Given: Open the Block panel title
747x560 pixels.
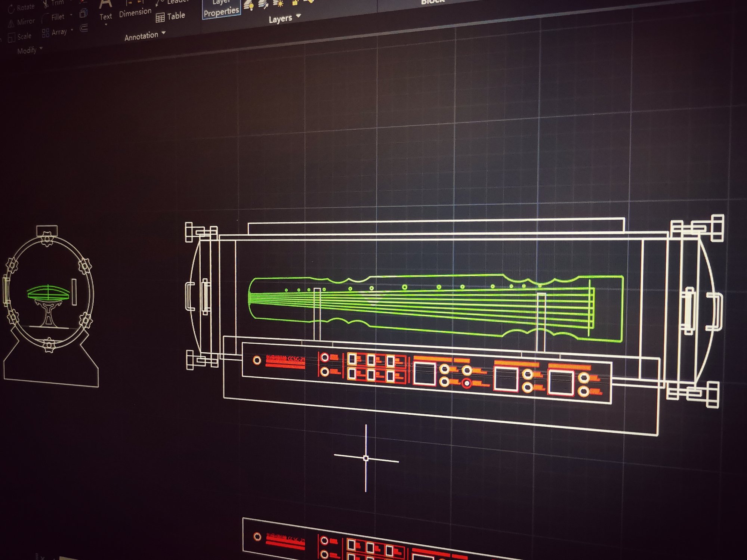Looking at the screenshot, I should tap(433, 2).
